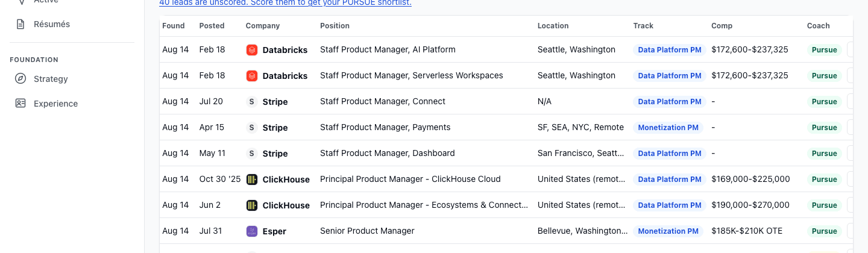Click Stripe logo in Connect row
This screenshot has height=253, width=868.
pyautogui.click(x=252, y=102)
